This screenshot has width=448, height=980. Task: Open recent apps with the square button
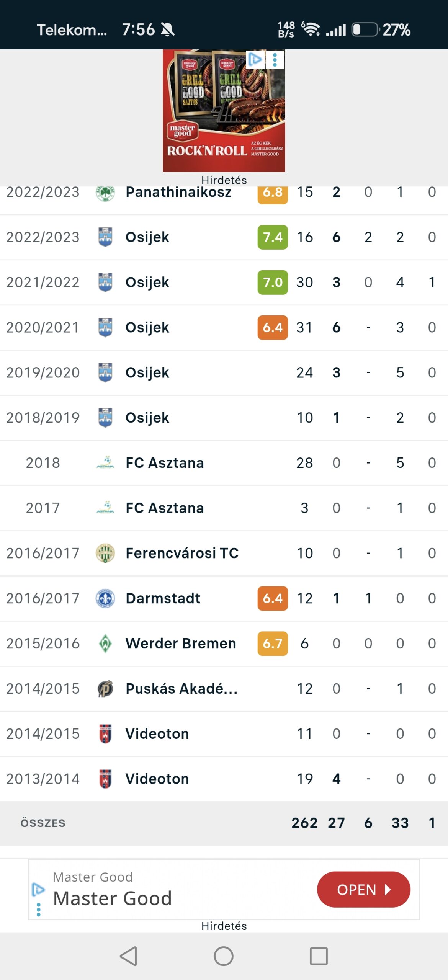click(319, 956)
